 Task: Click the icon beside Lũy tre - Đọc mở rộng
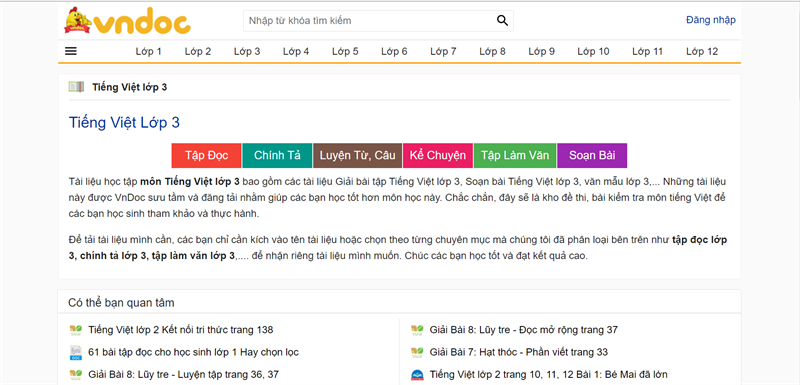pos(417,330)
